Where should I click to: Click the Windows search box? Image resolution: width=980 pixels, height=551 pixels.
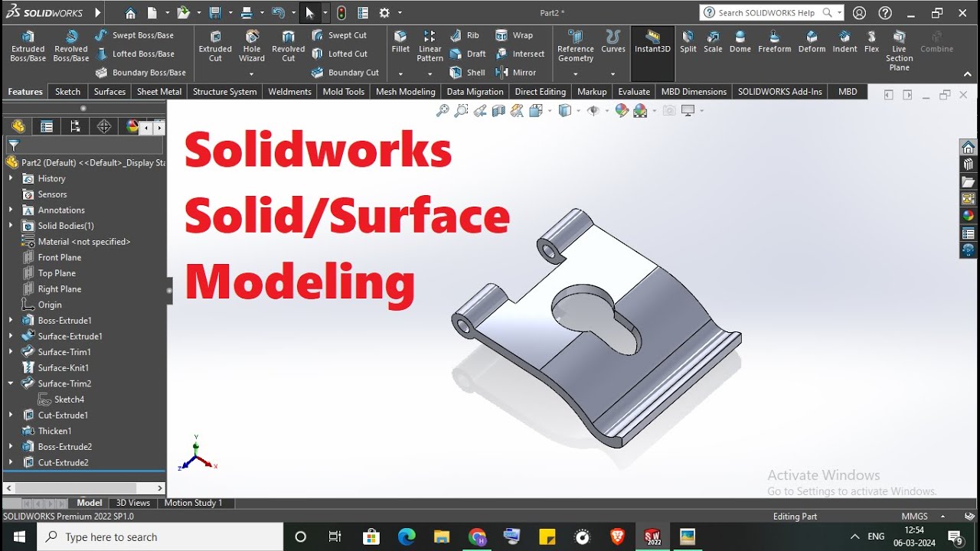pos(160,537)
